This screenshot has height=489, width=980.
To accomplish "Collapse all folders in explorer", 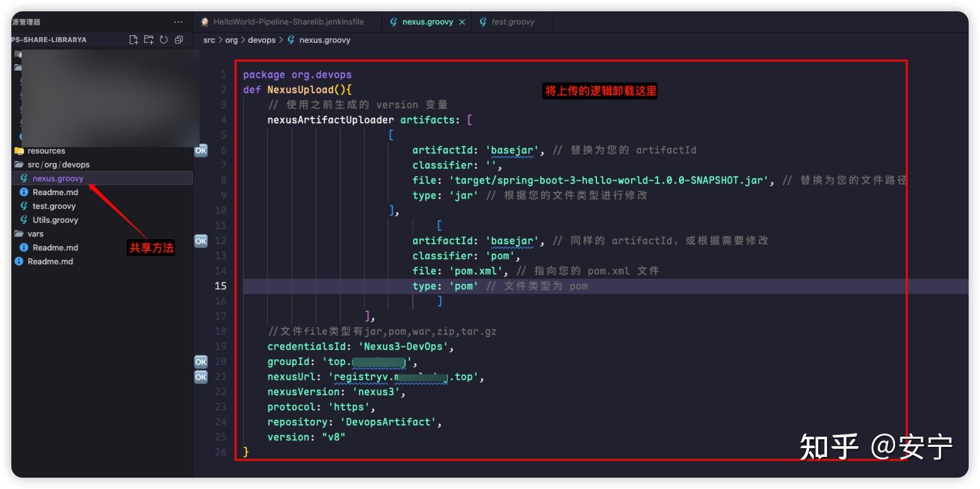I will point(179,40).
